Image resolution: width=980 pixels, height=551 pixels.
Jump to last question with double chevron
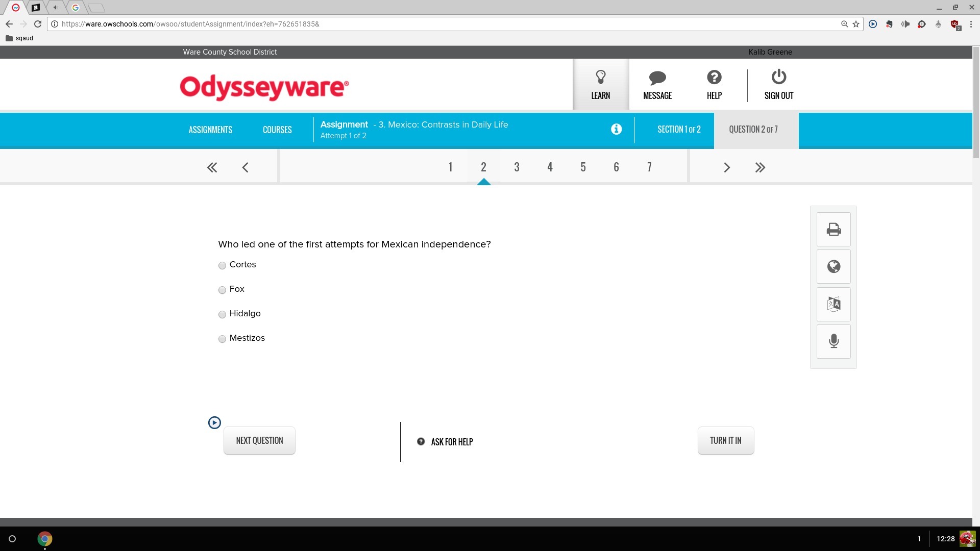click(x=760, y=167)
